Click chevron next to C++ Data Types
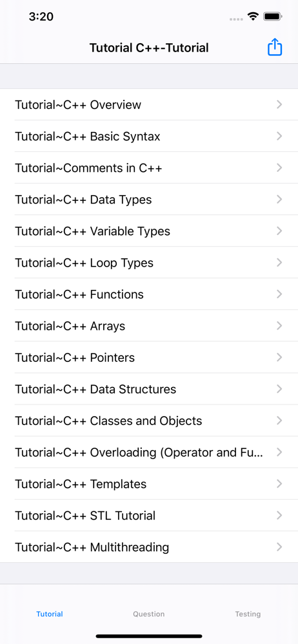 point(279,199)
